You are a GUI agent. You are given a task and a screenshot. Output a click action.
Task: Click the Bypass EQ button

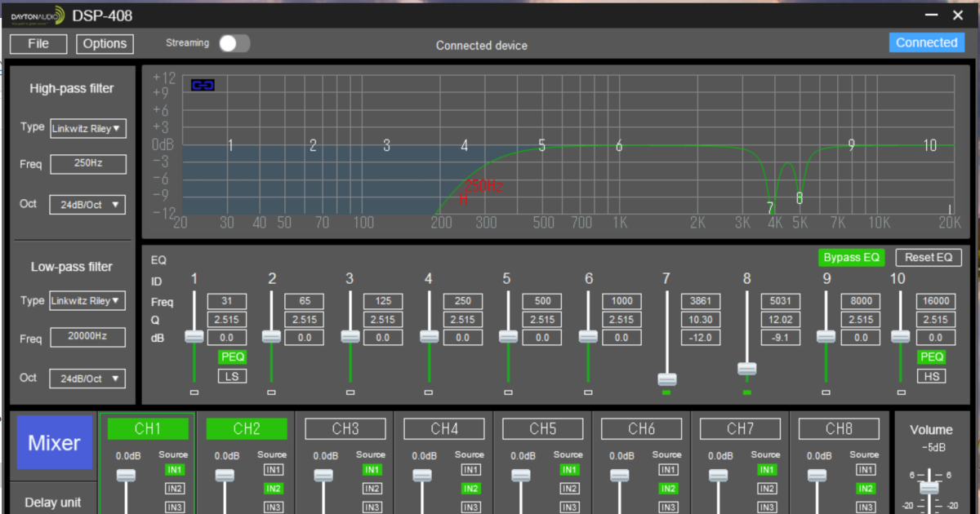851,258
